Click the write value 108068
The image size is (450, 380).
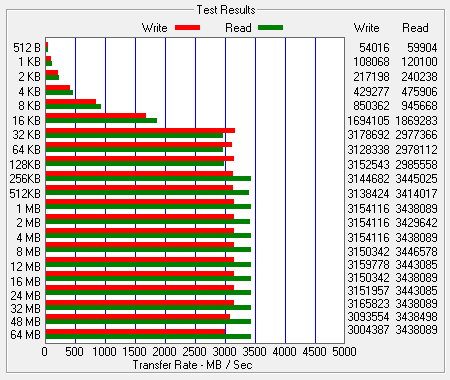[371, 62]
